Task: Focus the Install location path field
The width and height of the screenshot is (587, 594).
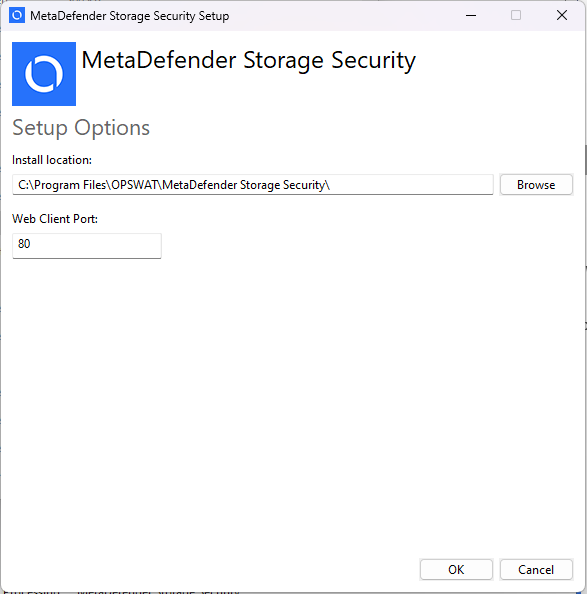Action: [x=253, y=185]
